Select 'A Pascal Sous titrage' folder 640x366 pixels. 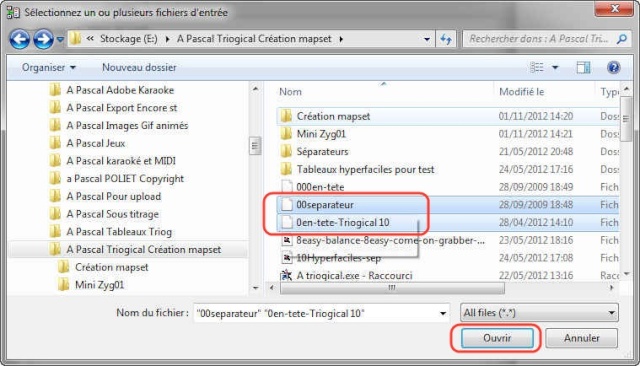click(112, 214)
